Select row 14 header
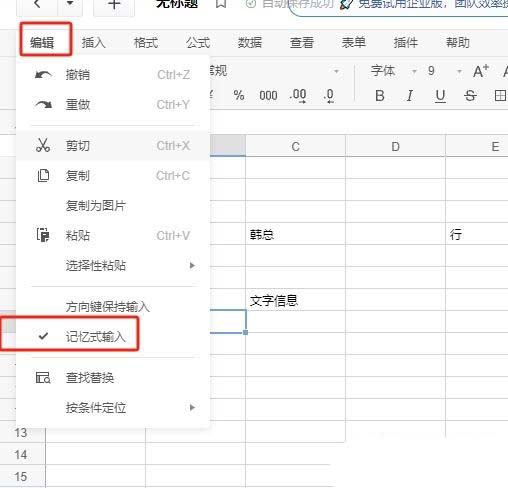 pyautogui.click(x=21, y=454)
